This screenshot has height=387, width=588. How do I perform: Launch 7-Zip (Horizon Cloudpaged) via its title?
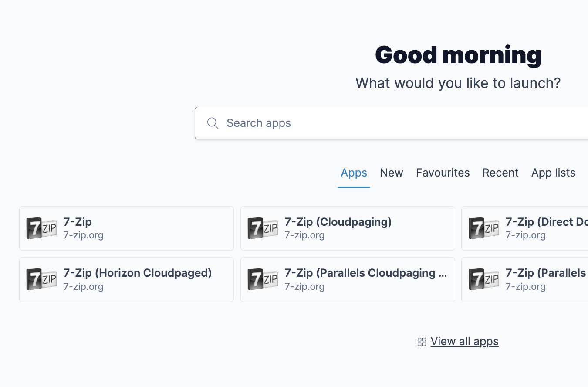coord(138,273)
